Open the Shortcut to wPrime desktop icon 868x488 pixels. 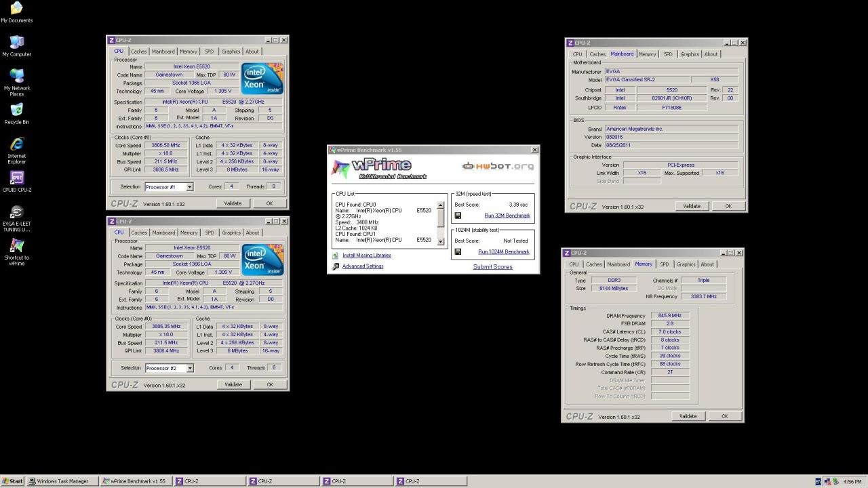pyautogui.click(x=16, y=252)
